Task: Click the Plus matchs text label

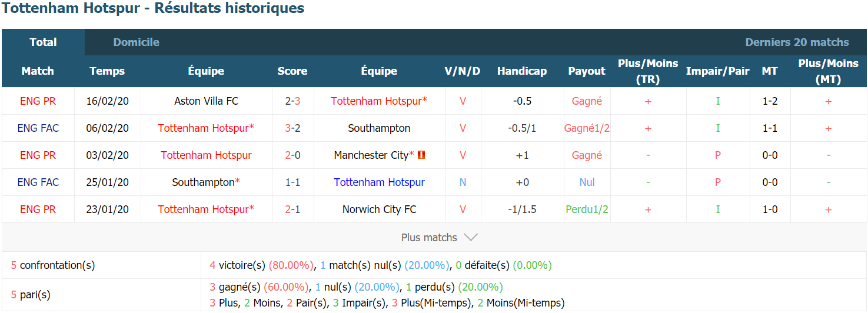Action: 429,238
